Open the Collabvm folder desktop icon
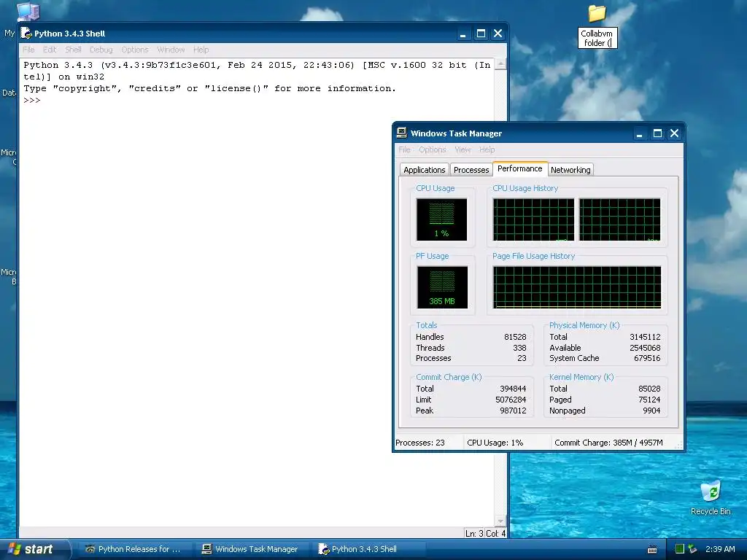Image resolution: width=747 pixels, height=560 pixels. coord(597,13)
